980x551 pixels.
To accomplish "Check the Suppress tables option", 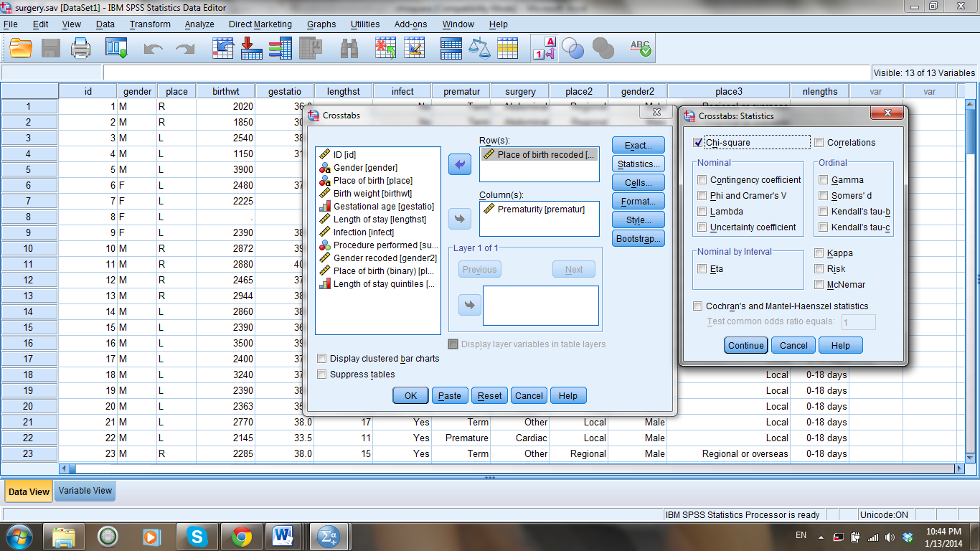I will click(x=322, y=375).
